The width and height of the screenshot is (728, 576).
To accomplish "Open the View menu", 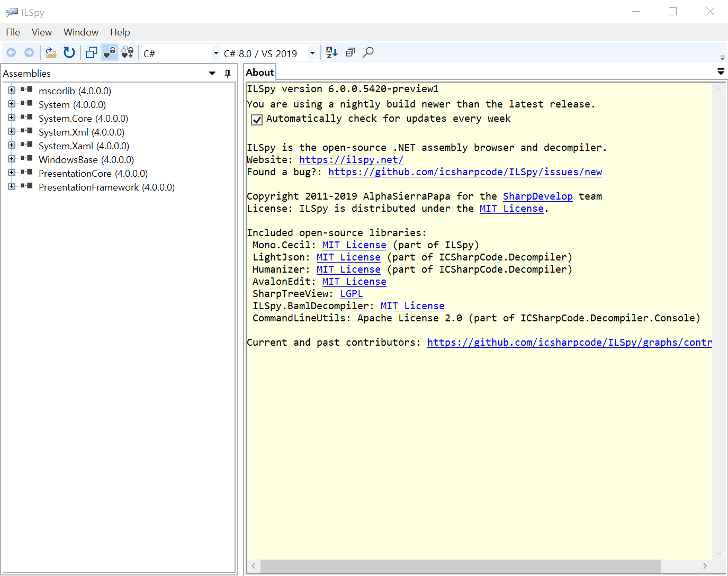I will [41, 32].
